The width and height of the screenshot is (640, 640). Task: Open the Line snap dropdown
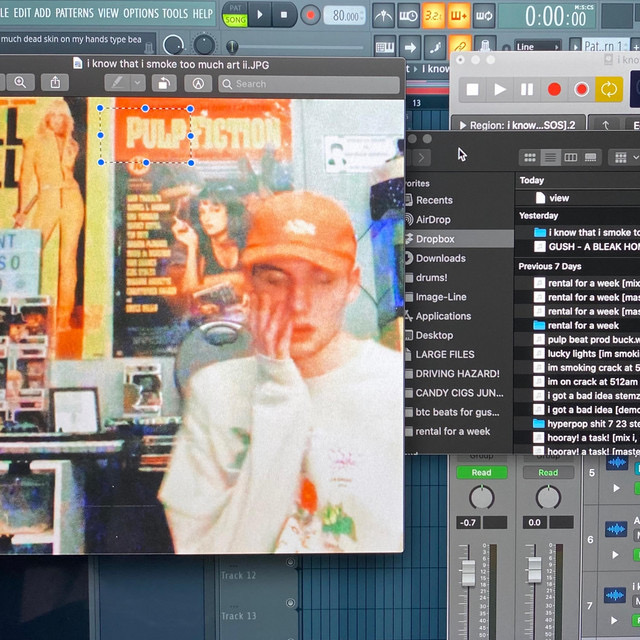click(537, 47)
